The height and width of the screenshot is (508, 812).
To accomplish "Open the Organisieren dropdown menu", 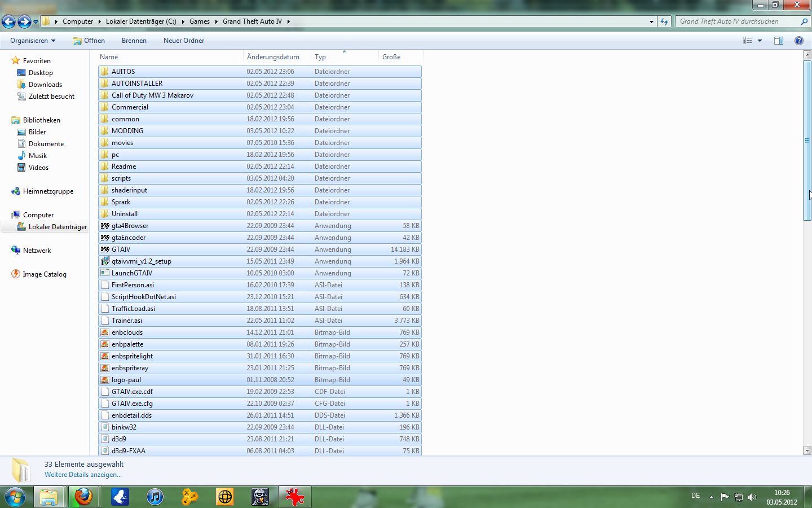I will [33, 41].
